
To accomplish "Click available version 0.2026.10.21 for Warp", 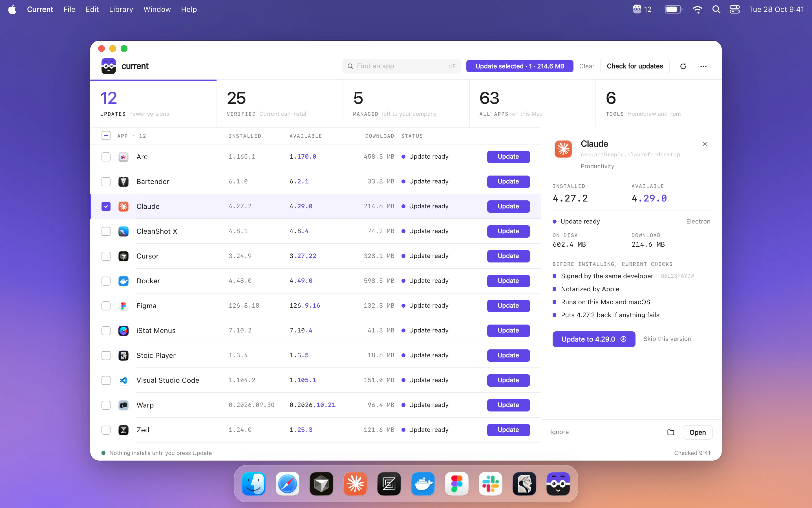I will click(312, 405).
